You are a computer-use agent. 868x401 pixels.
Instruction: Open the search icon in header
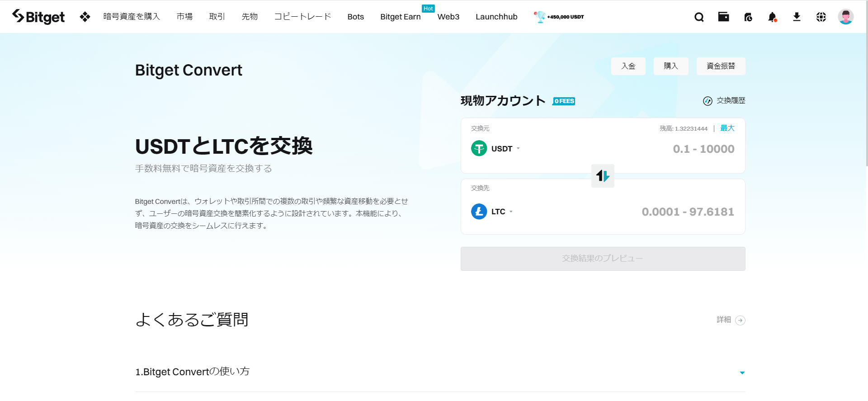pos(699,17)
